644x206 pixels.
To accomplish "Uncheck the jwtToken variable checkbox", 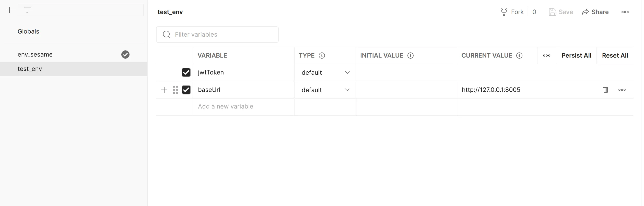I will click(186, 72).
